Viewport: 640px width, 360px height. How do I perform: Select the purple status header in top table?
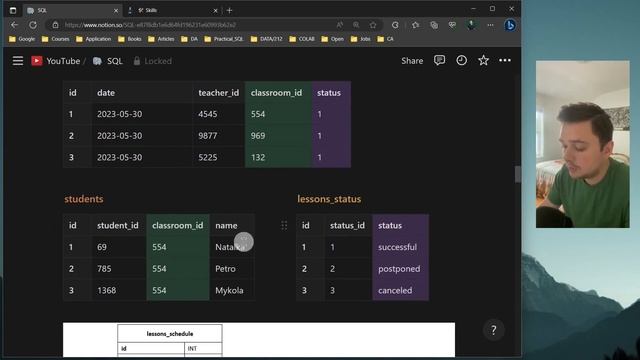(331, 93)
